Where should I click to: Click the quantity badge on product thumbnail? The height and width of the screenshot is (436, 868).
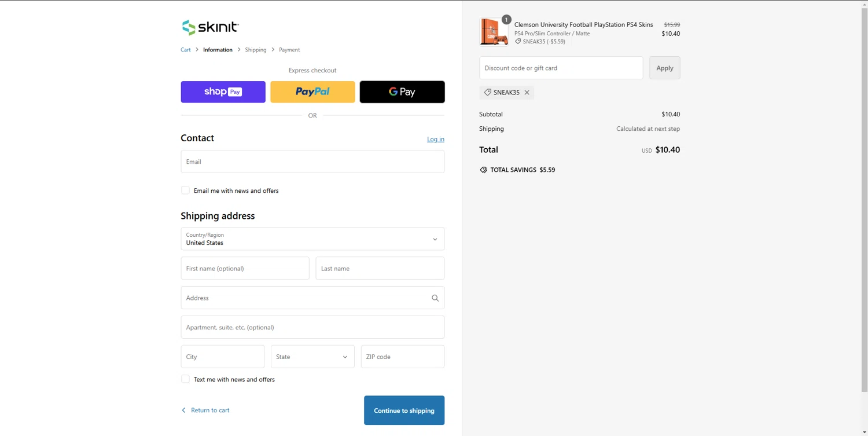506,20
